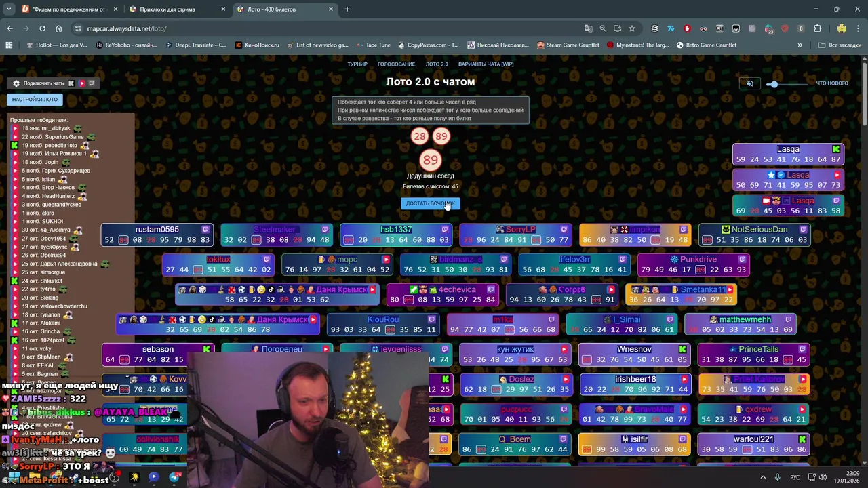Image resolution: width=868 pixels, height=488 pixels.
Task: Connect YouTube chat icon in chat connector
Action: point(81,83)
